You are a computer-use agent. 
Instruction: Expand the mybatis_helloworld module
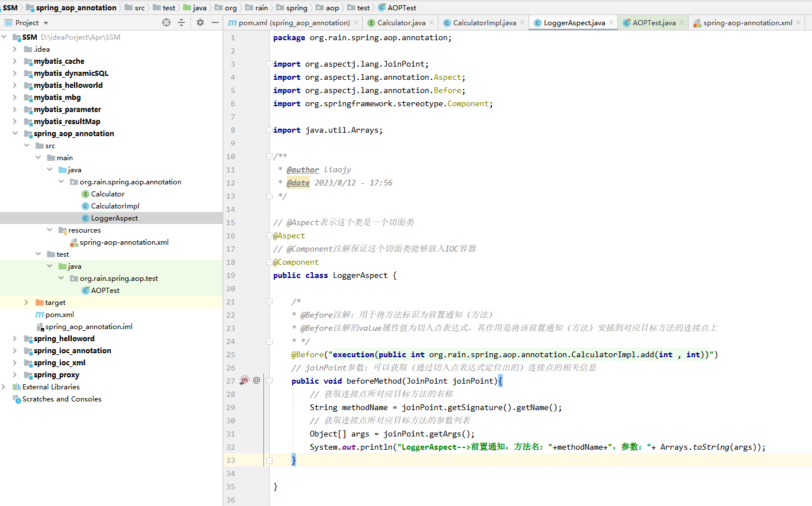pos(15,86)
